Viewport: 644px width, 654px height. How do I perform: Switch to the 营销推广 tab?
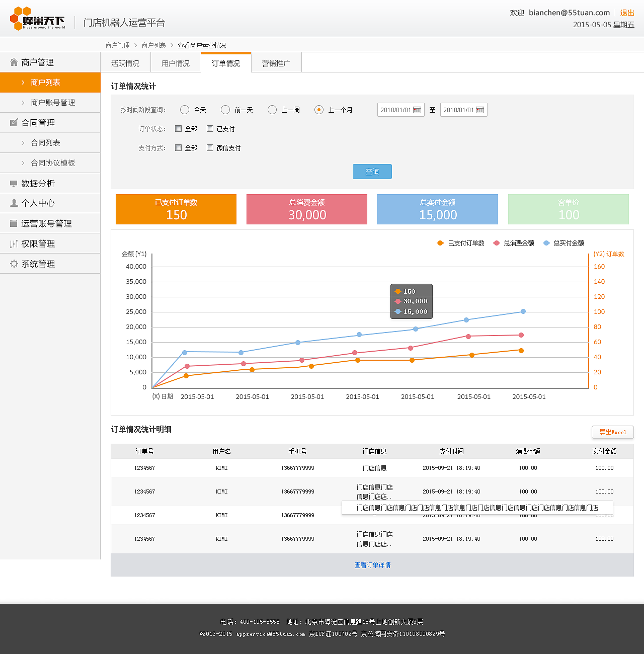276,63
